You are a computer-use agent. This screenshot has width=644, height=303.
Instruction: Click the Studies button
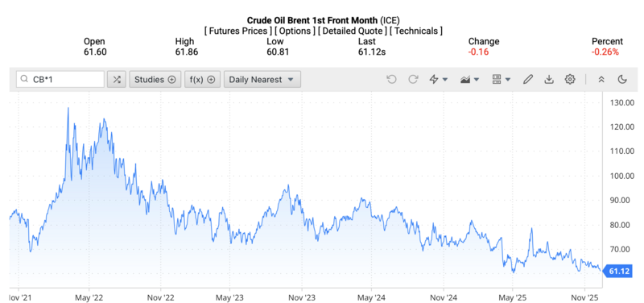pos(155,79)
